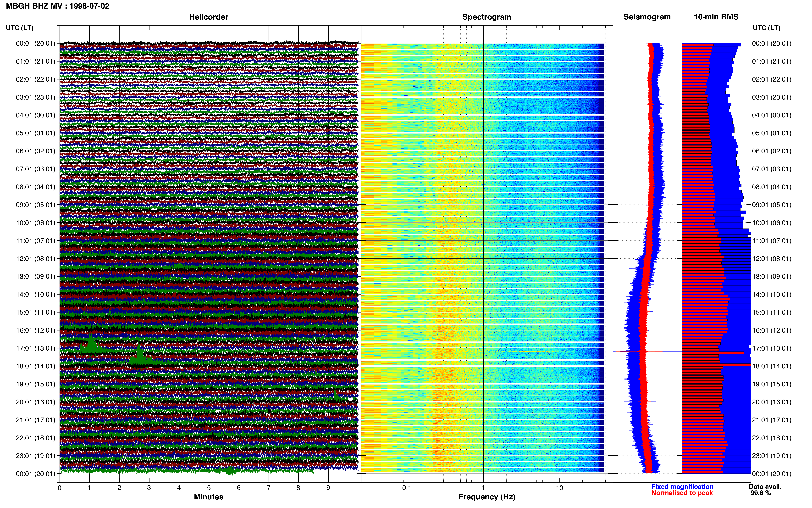Click the 99.6 % data availability value
The height and width of the screenshot is (508, 812).
pos(761,493)
